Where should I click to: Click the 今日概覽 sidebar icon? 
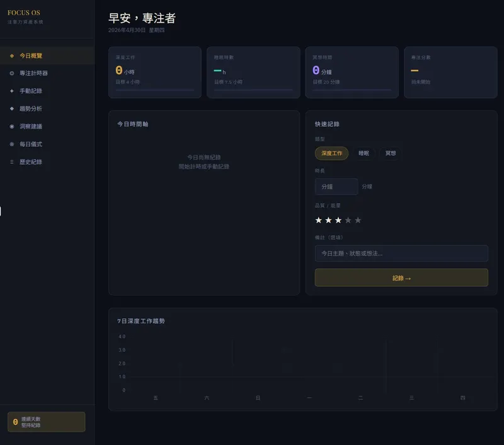click(x=12, y=55)
